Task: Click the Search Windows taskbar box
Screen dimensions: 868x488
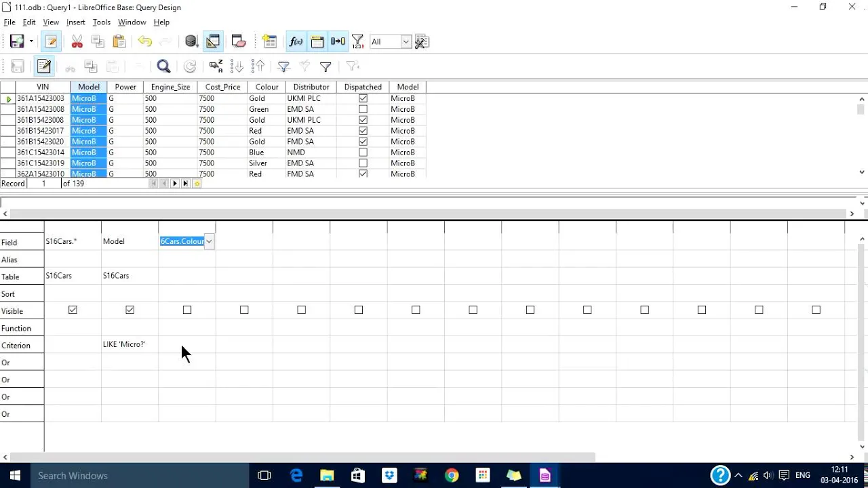Action: coord(139,475)
